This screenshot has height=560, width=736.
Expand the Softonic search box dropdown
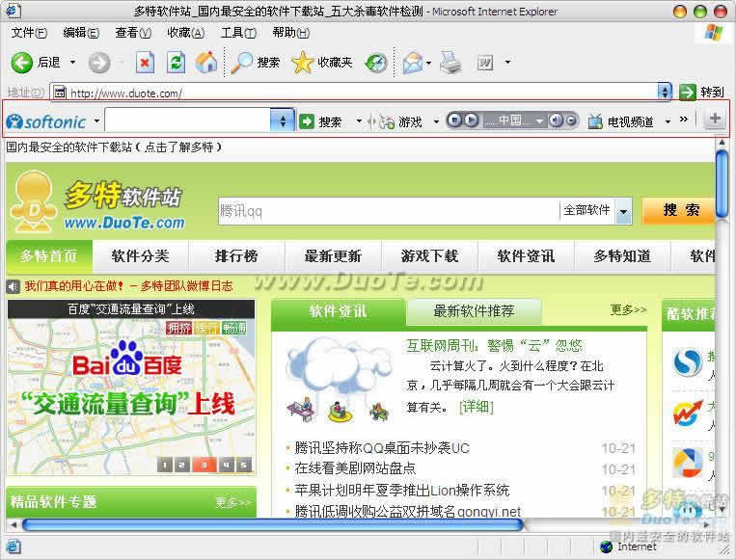pos(282,121)
